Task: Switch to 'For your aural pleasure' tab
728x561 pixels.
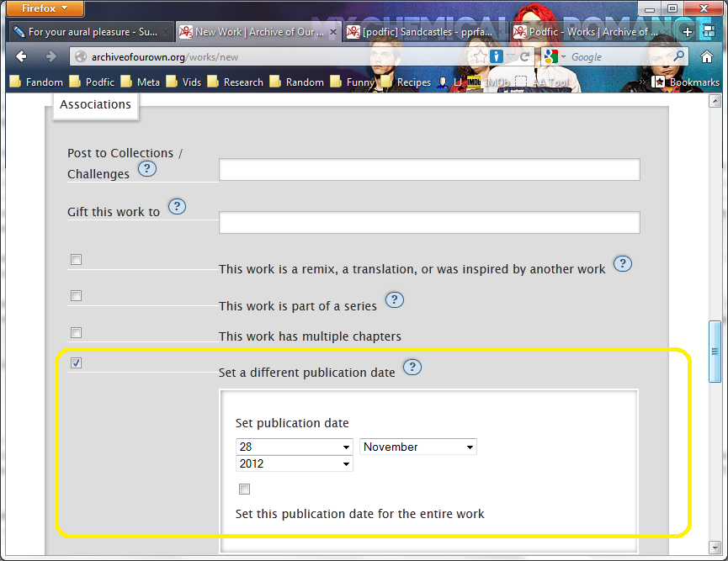Action: coord(88,32)
